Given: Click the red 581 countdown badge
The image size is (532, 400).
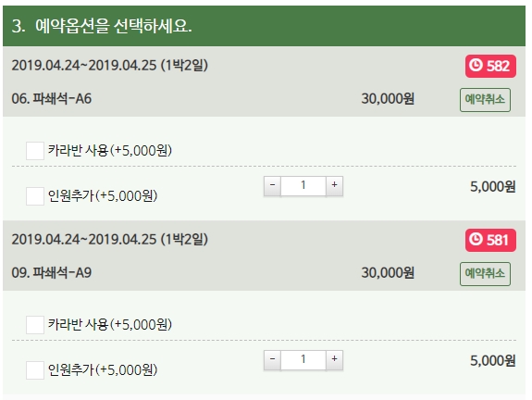Looking at the screenshot, I should (490, 240).
